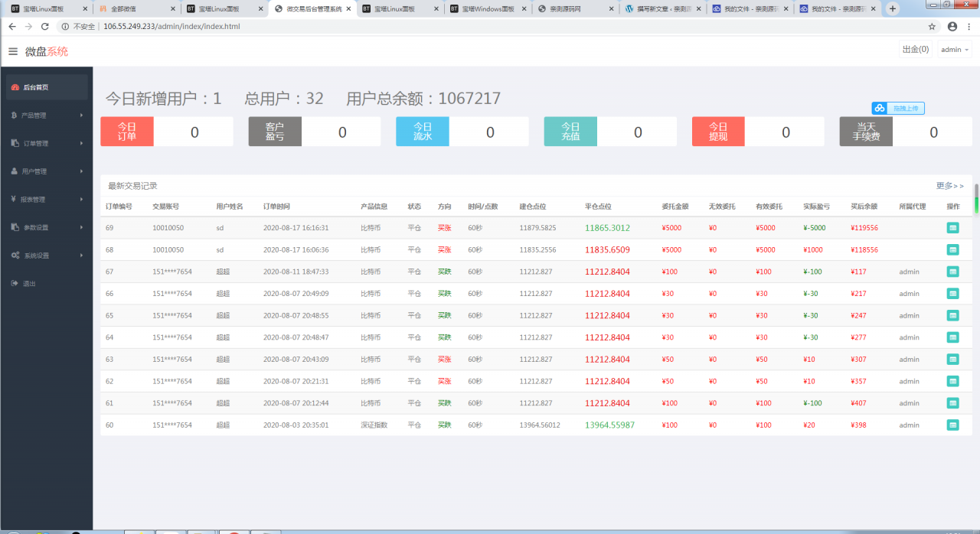Click the 拖拽上传 cloud upload badge
Image resolution: width=980 pixels, height=534 pixels.
tap(898, 108)
